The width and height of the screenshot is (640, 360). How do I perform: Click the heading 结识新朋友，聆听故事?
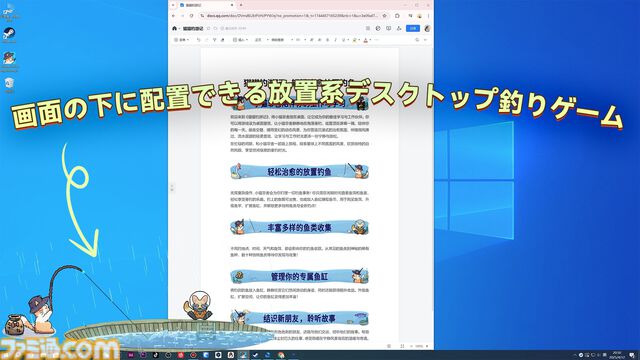299,318
